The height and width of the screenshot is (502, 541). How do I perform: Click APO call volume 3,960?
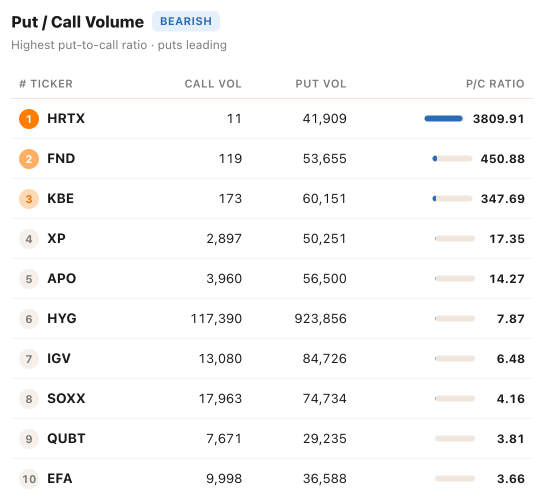click(x=224, y=279)
